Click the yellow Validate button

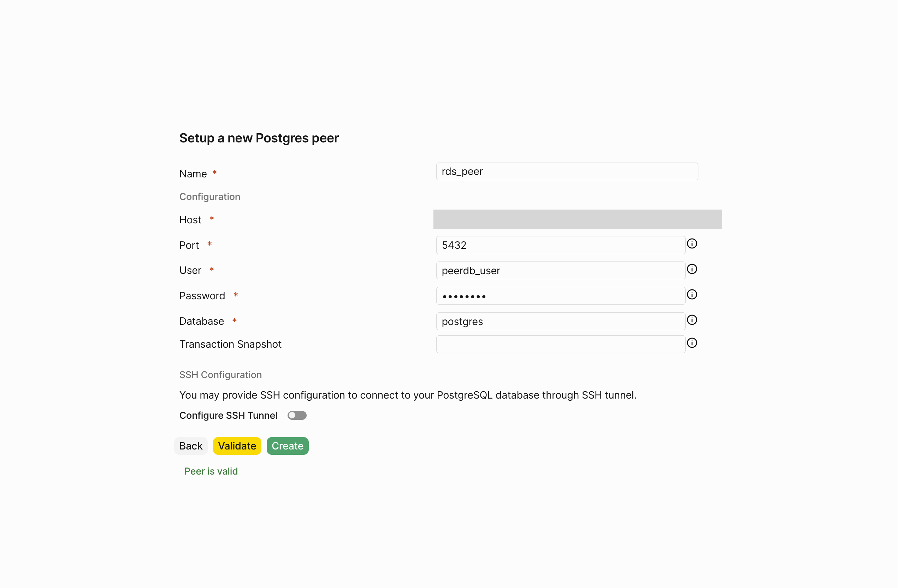click(237, 446)
